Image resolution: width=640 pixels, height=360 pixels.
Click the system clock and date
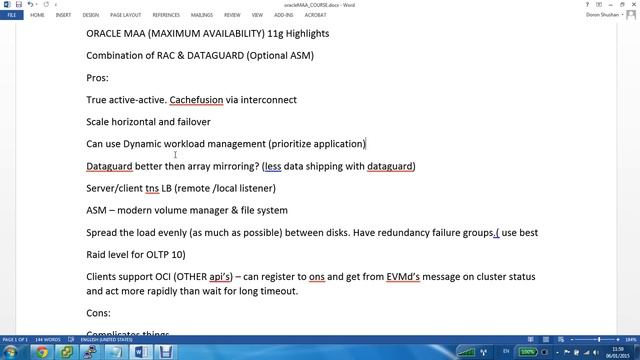click(x=618, y=352)
